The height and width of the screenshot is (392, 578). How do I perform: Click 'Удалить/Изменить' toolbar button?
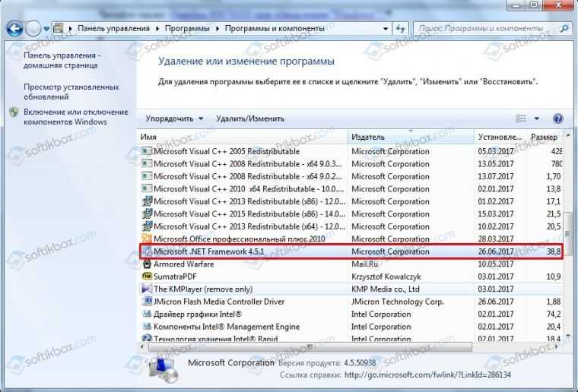pyautogui.click(x=250, y=119)
